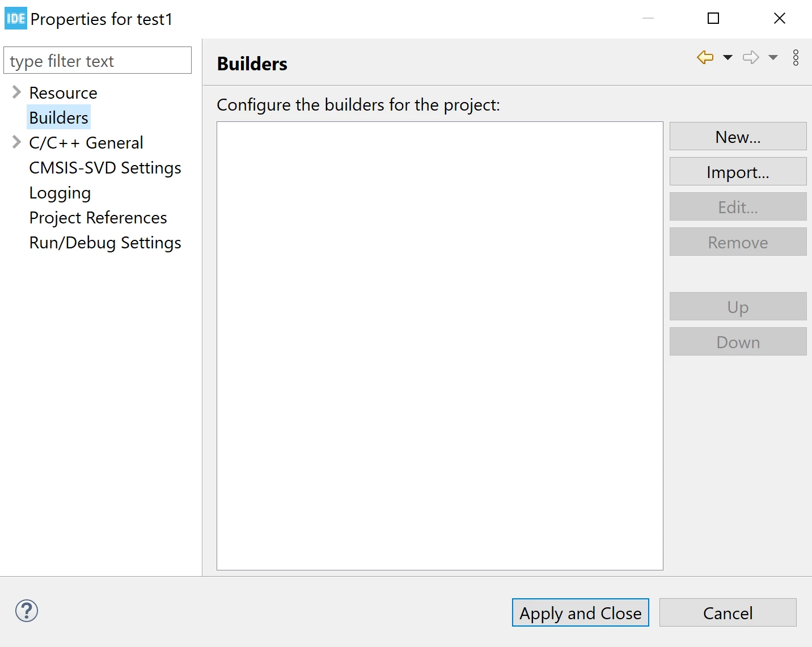Click the Import... button
This screenshot has width=812, height=647.
click(738, 171)
